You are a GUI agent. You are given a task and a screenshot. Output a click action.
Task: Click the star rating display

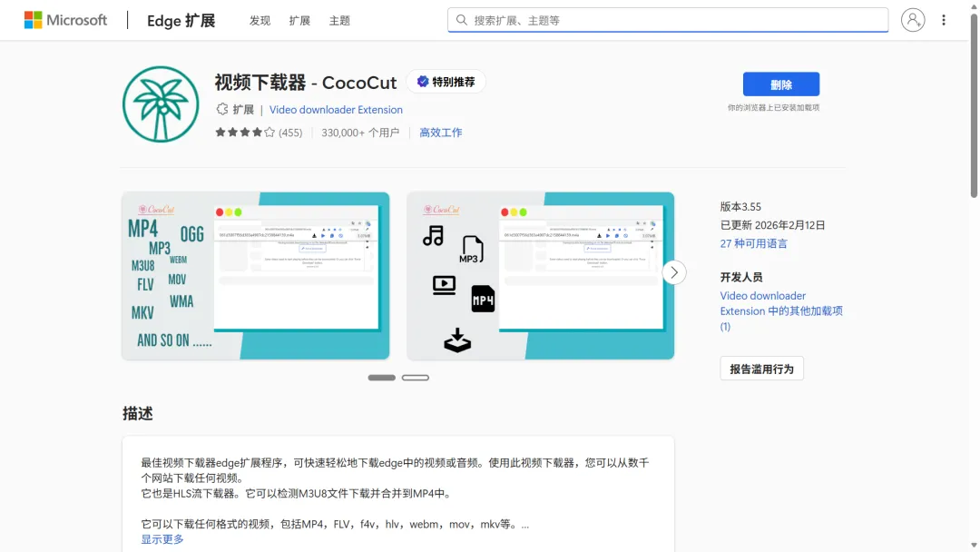click(x=245, y=133)
